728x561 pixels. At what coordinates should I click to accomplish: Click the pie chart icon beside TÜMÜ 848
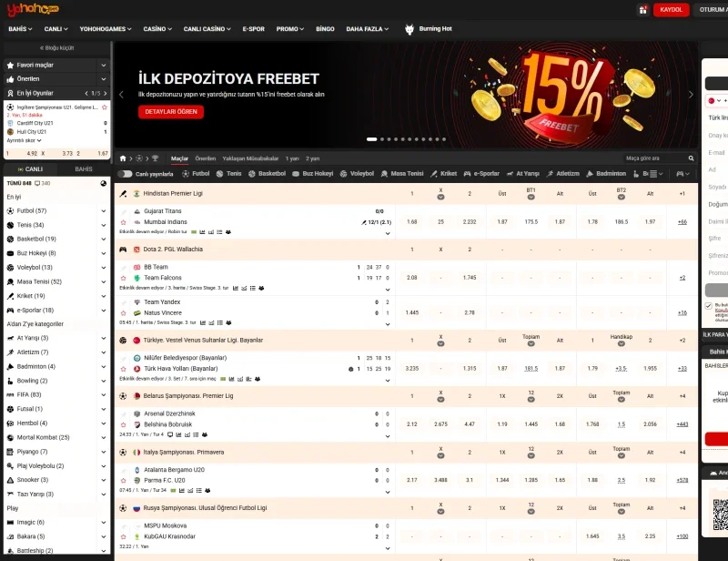point(103,184)
